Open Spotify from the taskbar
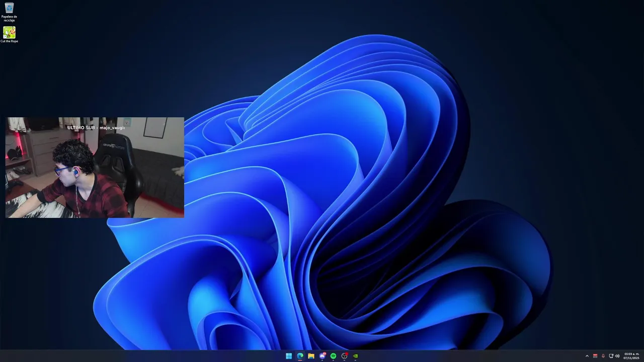 click(333, 356)
